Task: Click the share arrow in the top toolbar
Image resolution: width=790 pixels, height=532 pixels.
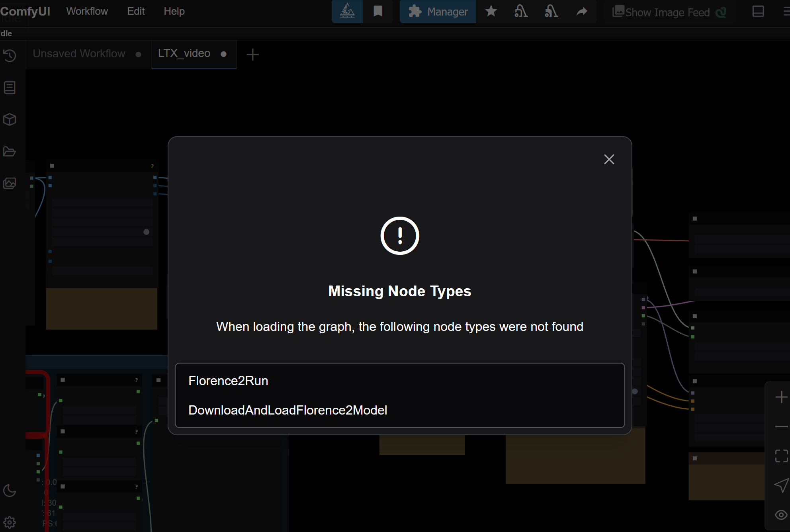Action: click(582, 12)
